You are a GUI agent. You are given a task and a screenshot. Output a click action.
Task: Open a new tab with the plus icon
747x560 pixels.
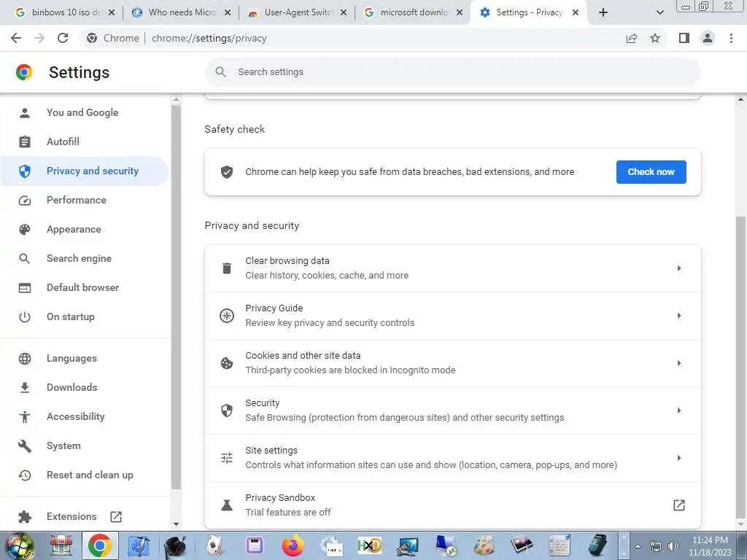603,12
